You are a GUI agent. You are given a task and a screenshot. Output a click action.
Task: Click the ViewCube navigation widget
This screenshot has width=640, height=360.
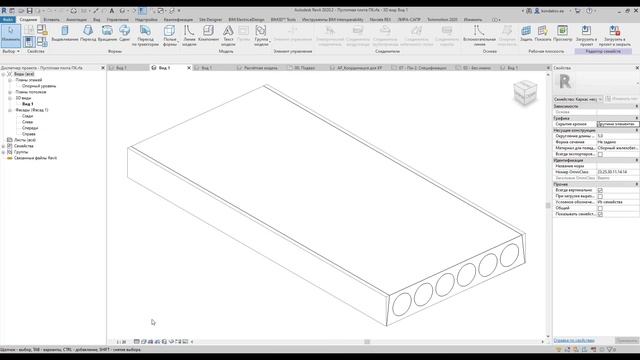click(525, 92)
